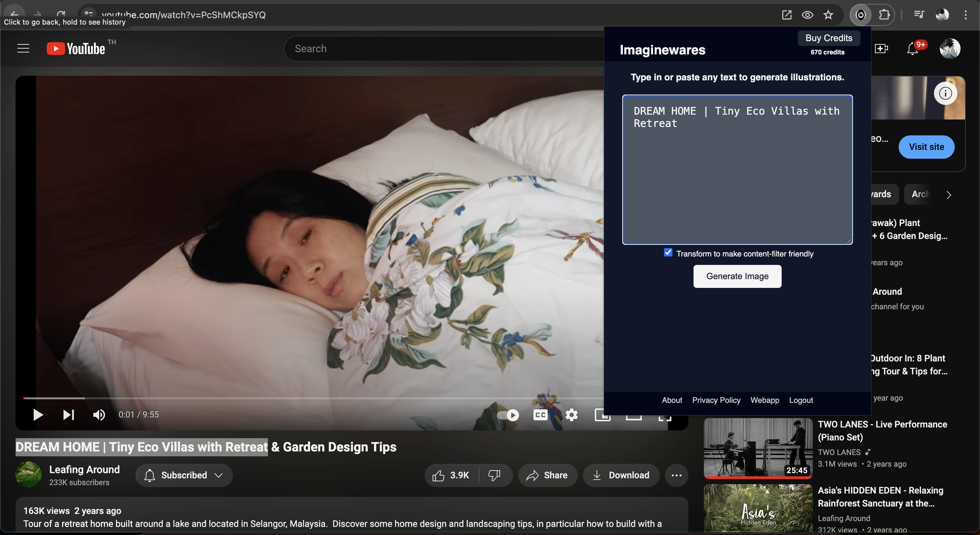
Task: Open the video settings gear
Action: click(571, 415)
